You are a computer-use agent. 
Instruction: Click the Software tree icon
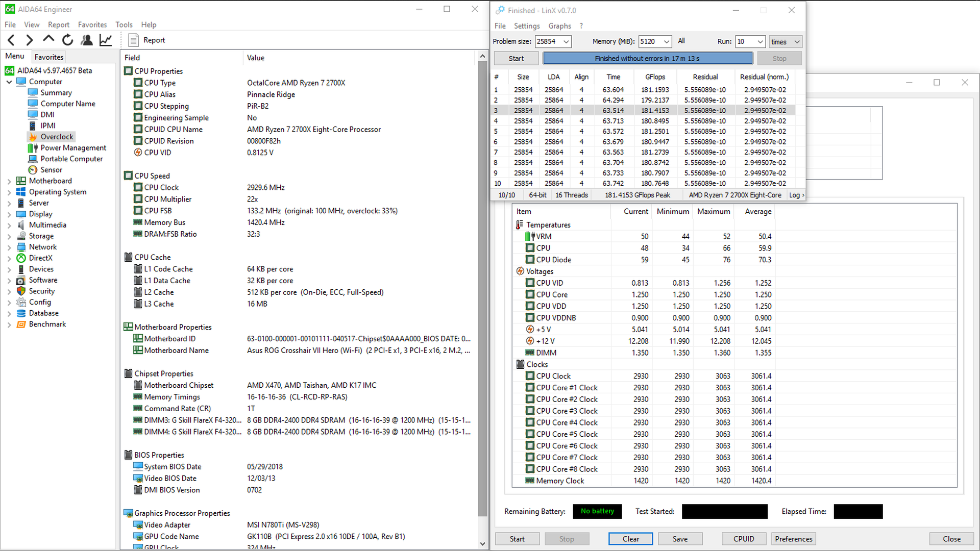pyautogui.click(x=21, y=280)
